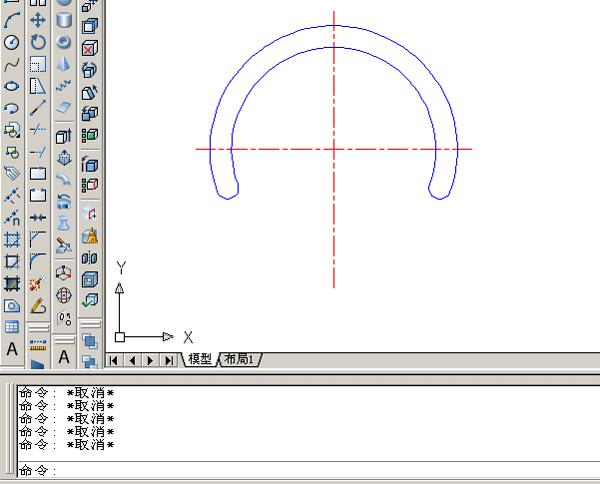The image size is (600, 484).
Task: Open the Hatch tool
Action: point(12,240)
